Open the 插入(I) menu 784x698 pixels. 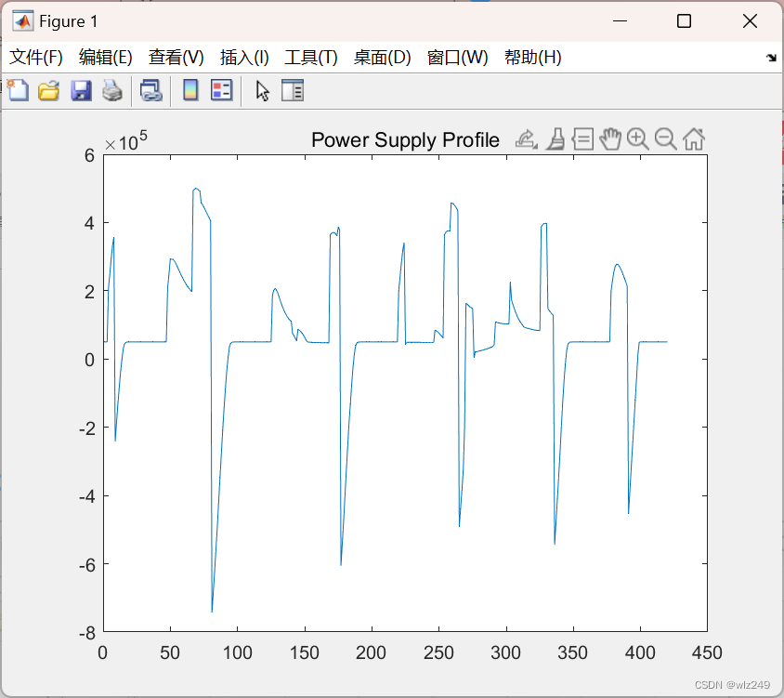244,58
